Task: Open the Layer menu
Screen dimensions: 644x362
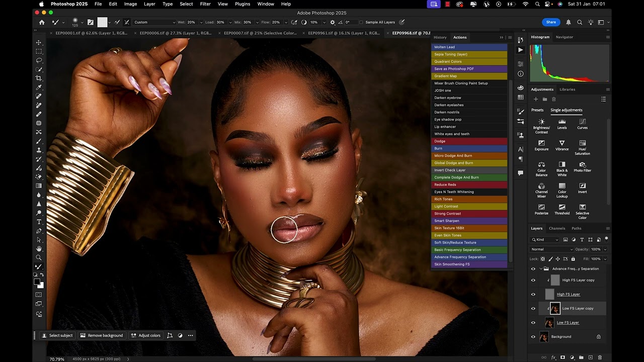Action: (149, 4)
